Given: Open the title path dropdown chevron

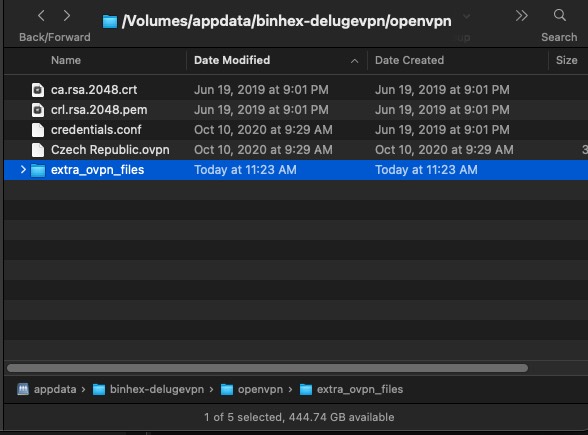Looking at the screenshot, I should [466, 16].
